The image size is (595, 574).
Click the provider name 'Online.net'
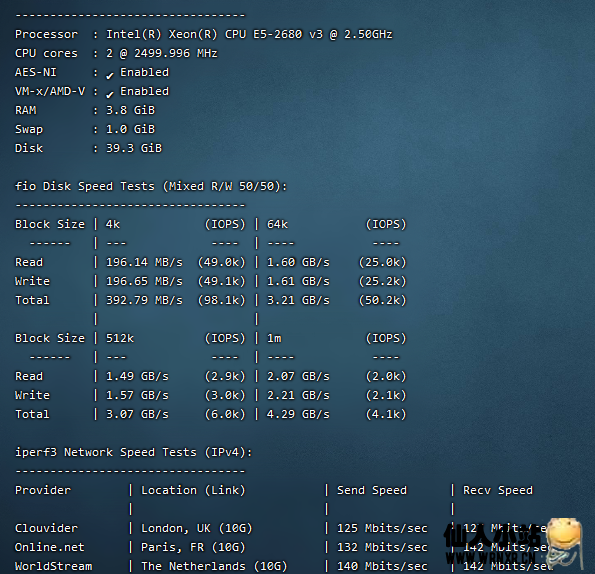click(50, 547)
